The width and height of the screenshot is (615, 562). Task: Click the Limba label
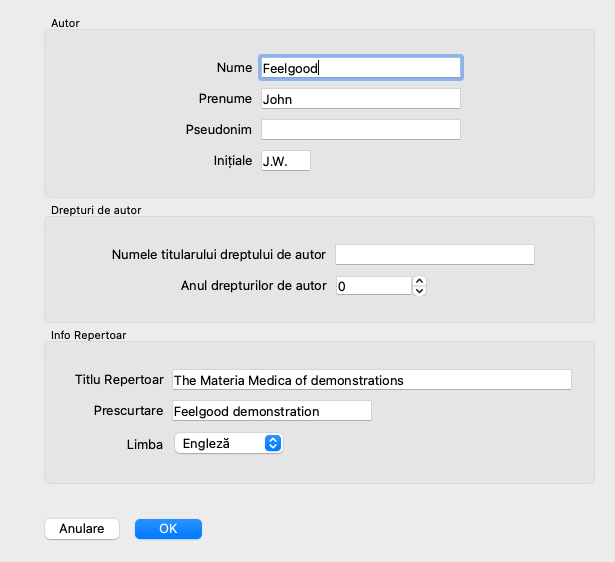tap(144, 443)
